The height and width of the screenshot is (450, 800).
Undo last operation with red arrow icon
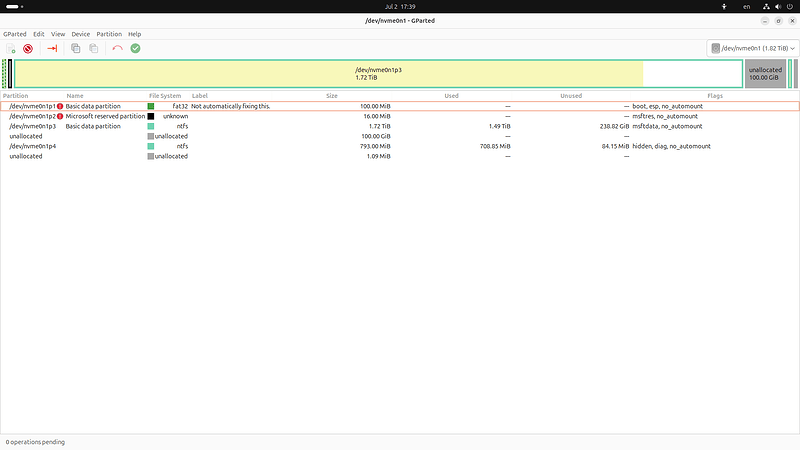coord(117,48)
